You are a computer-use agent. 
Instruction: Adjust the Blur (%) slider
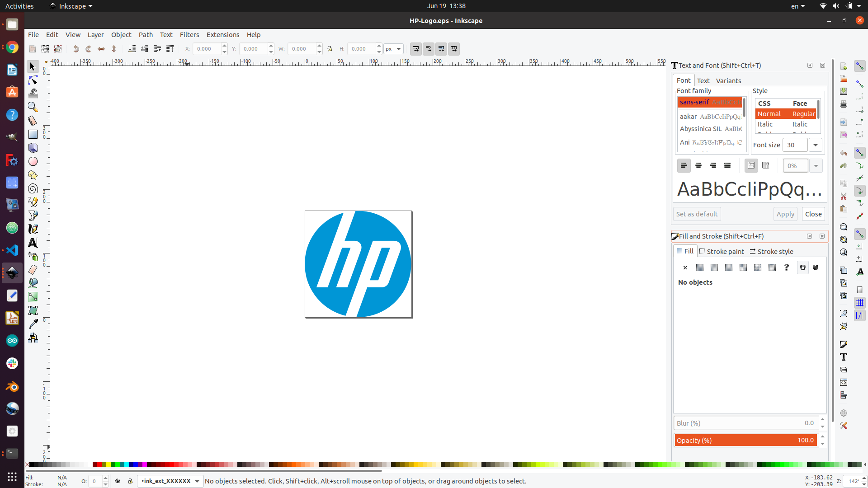click(x=745, y=423)
